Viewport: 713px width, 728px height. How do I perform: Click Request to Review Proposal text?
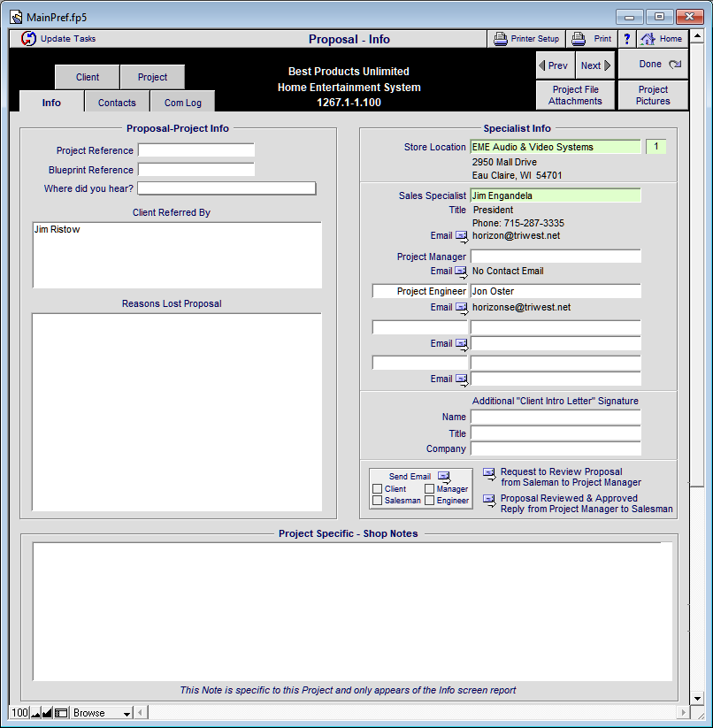tap(571, 477)
